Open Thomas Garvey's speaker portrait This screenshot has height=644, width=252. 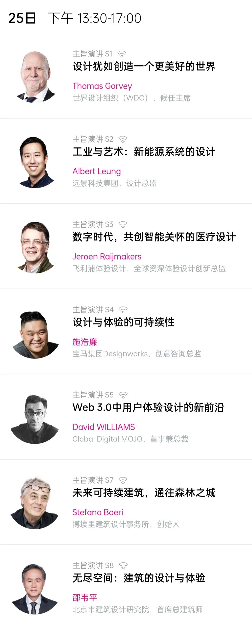[x=35, y=77]
